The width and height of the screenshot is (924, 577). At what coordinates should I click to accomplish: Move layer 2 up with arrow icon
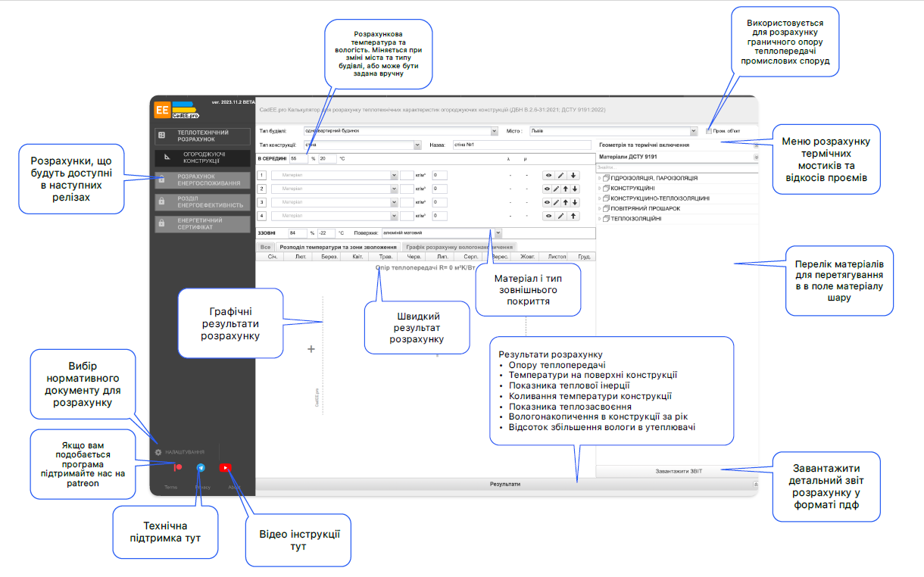tap(566, 189)
